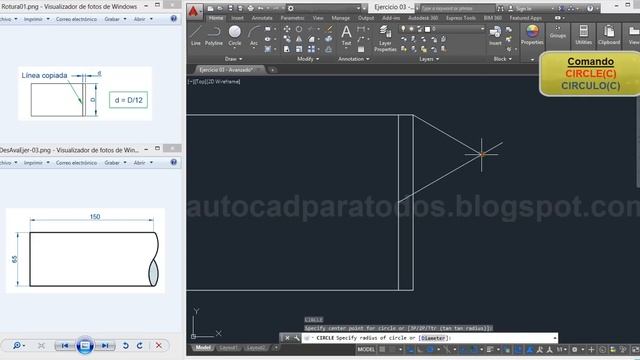Click the workspace gear icon in quick access
Viewport: 640px width, 360px height.
(290, 8)
